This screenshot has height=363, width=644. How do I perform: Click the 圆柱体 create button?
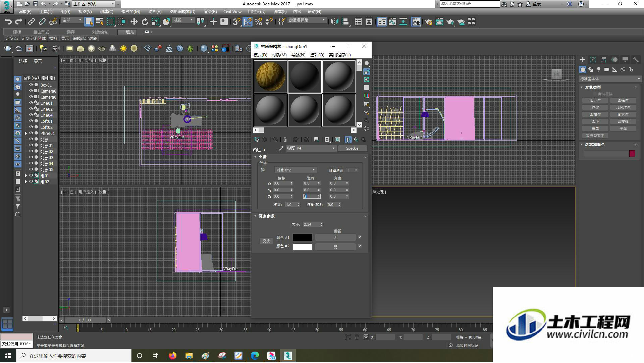(x=595, y=114)
